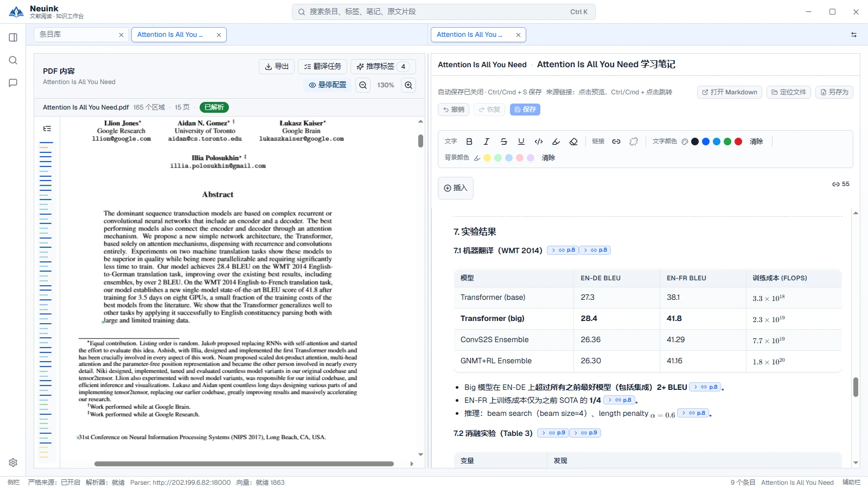Remove link with the unlink icon
The width and height of the screenshot is (868, 488).
(x=634, y=142)
